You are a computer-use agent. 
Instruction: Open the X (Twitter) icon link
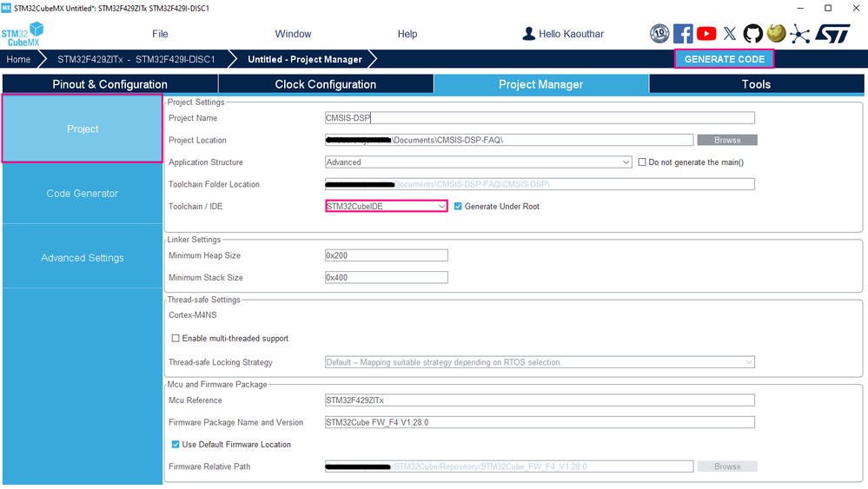730,34
